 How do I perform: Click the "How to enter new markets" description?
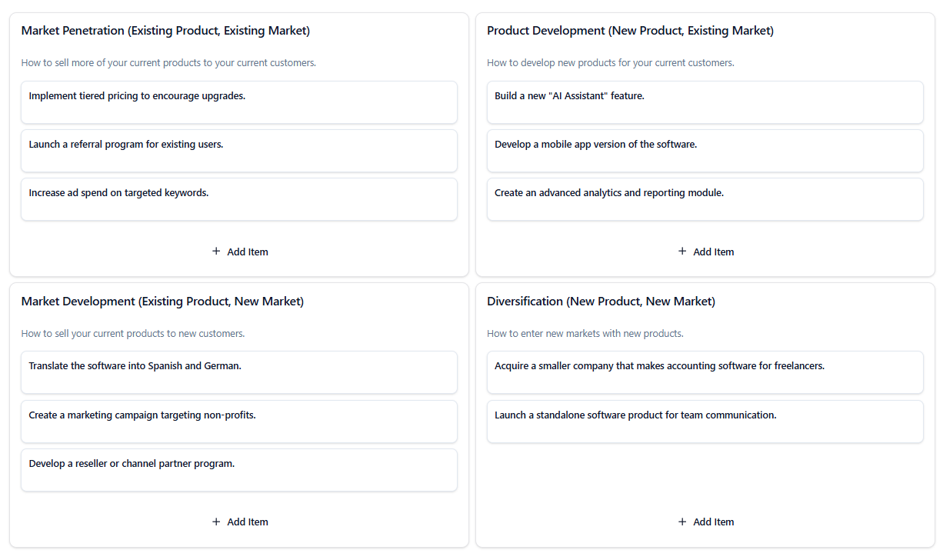(585, 334)
